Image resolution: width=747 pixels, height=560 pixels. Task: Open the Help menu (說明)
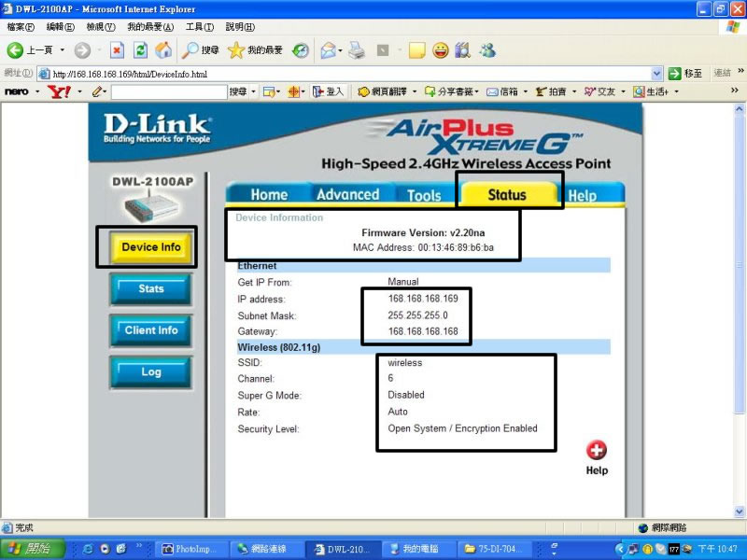(240, 27)
